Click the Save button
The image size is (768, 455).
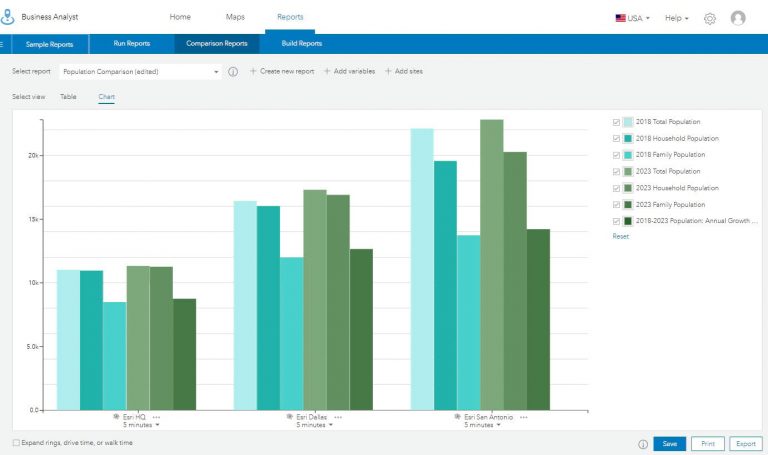click(670, 444)
